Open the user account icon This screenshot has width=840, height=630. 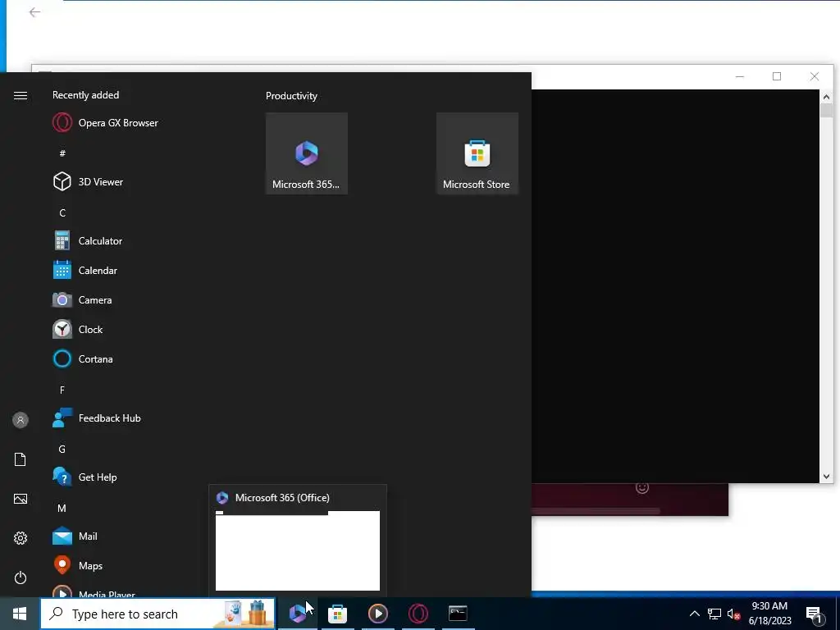pyautogui.click(x=21, y=420)
